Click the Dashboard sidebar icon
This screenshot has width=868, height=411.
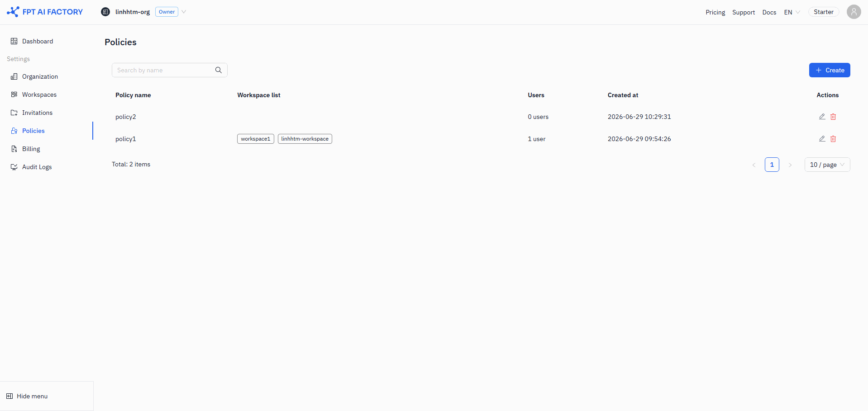14,41
